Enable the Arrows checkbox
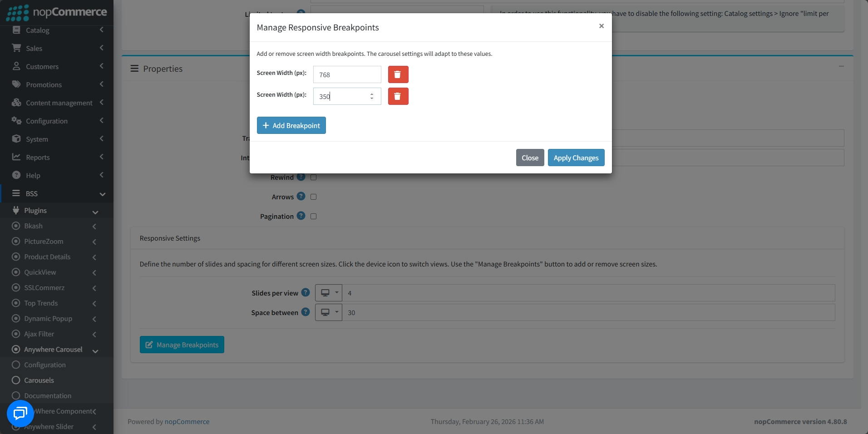 313,197
